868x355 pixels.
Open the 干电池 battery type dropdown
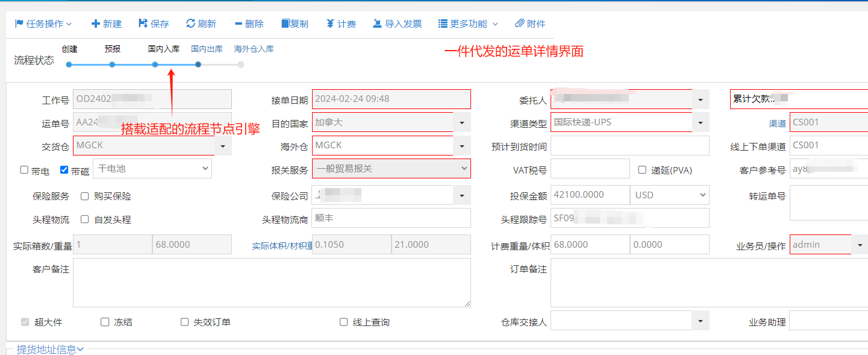152,169
